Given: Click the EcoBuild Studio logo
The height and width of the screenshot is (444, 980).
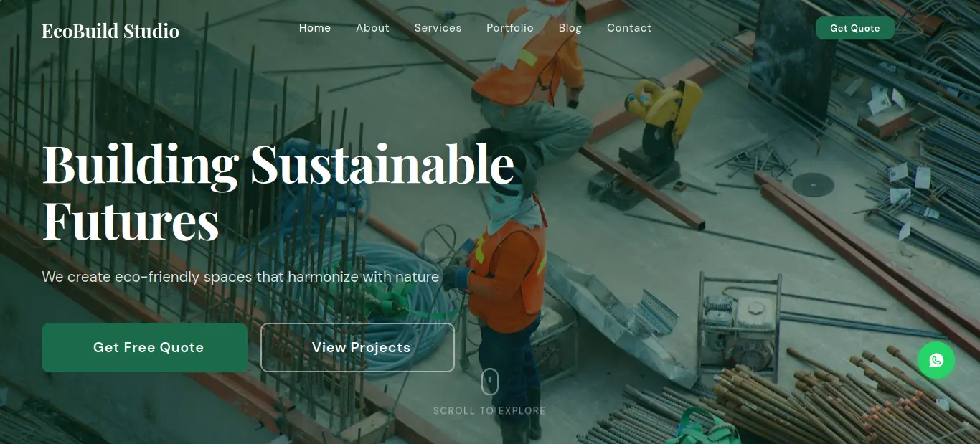Looking at the screenshot, I should coord(110,30).
